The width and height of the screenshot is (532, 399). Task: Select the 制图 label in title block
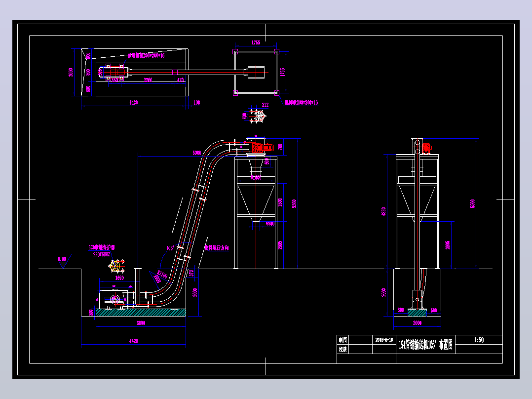click(342, 340)
